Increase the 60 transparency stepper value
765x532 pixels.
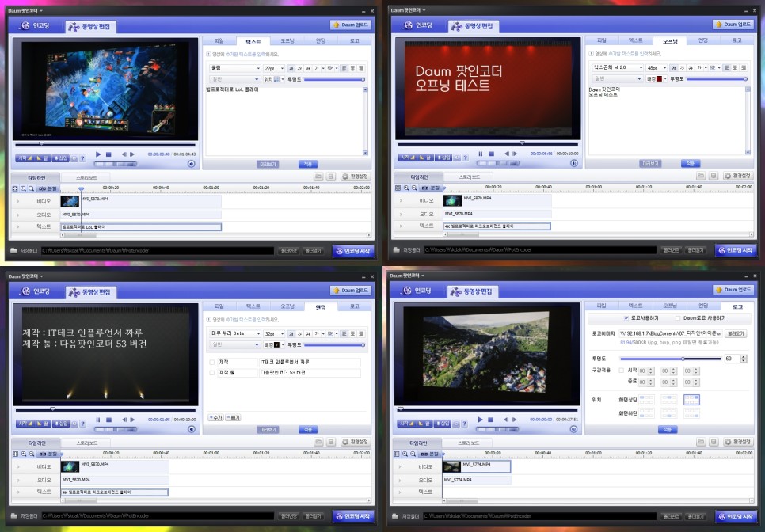(x=744, y=357)
